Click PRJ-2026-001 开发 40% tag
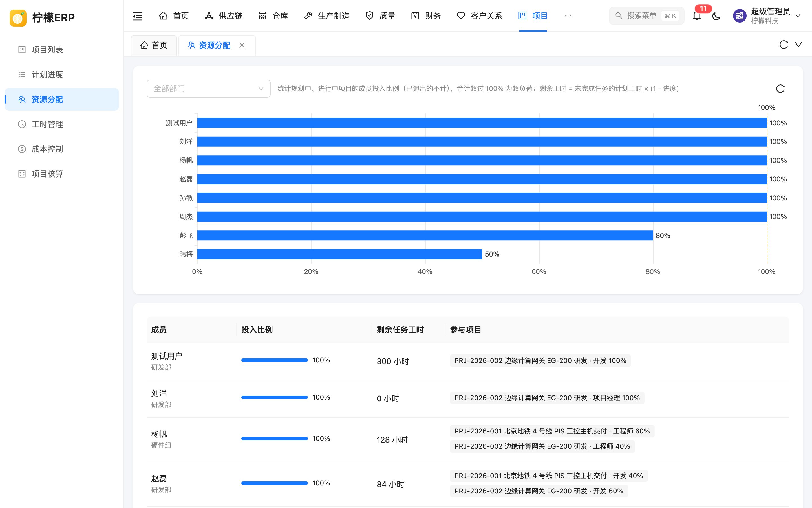The height and width of the screenshot is (508, 812). [x=549, y=476]
